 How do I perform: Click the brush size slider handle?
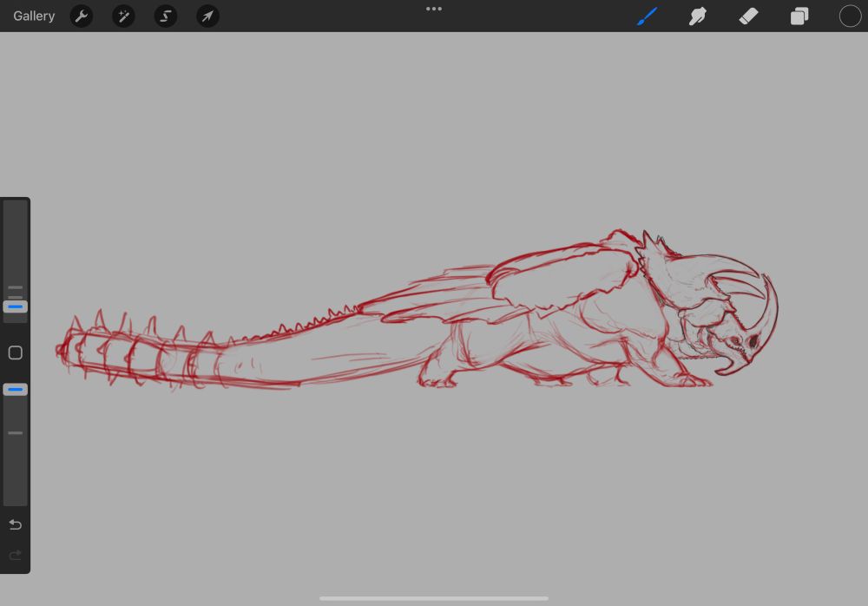(15, 306)
